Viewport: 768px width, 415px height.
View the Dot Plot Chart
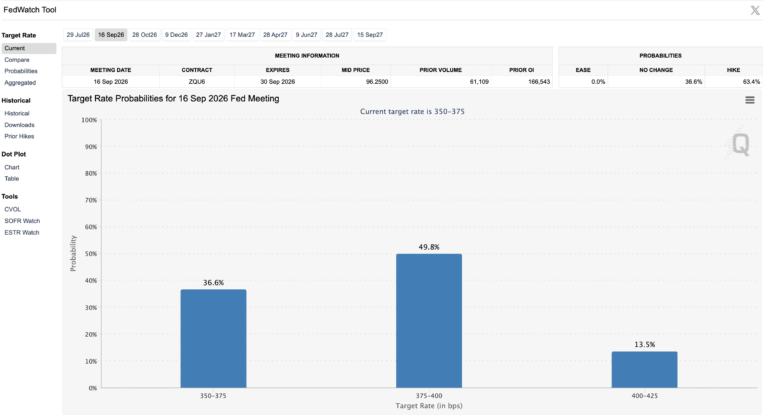click(12, 167)
